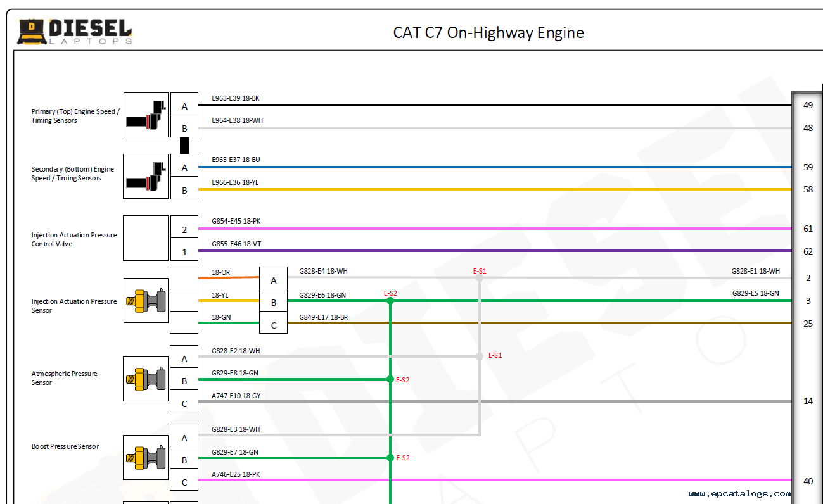Viewport: 823px width, 504px height.
Task: Click terminal C of Atmospheric Pressure Sensor
Action: 184,401
